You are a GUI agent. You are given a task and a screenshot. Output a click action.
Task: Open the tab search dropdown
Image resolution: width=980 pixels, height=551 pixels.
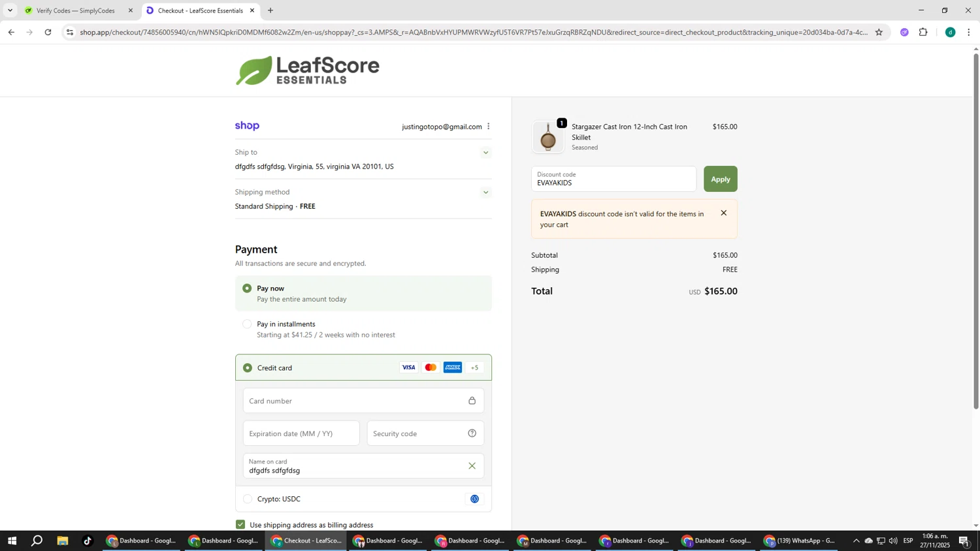[10, 10]
